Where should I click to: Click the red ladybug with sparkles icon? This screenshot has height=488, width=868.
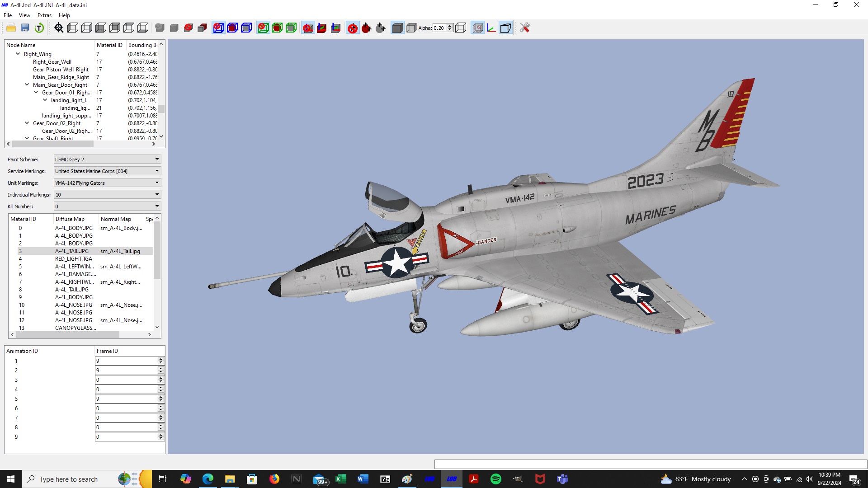pyautogui.click(x=366, y=28)
